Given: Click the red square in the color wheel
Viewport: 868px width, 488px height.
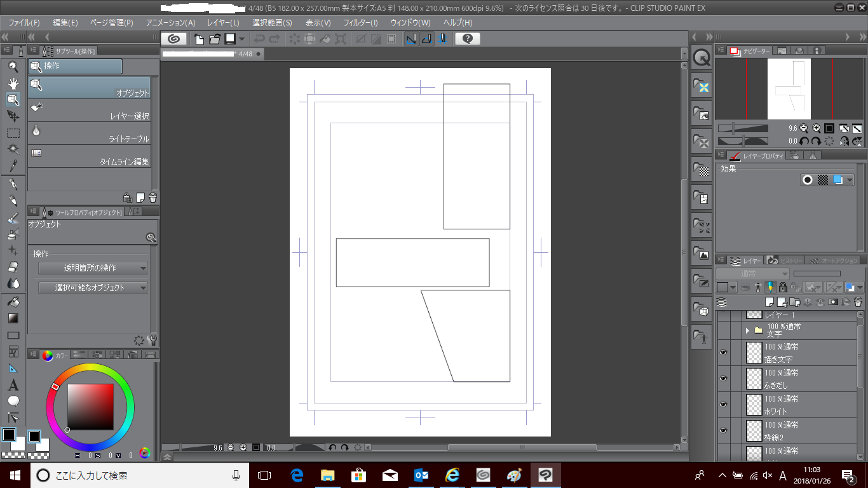Looking at the screenshot, I should 90,407.
